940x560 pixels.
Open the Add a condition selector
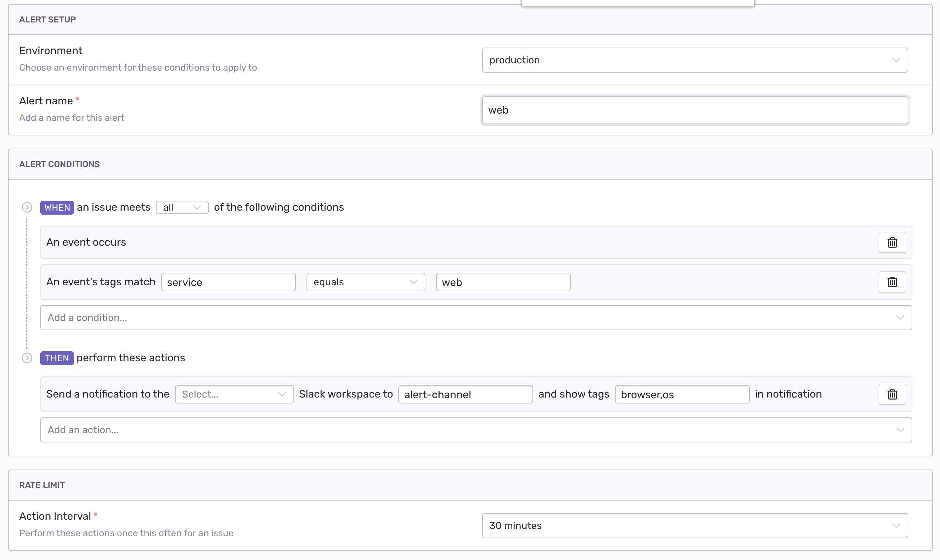(x=453, y=317)
